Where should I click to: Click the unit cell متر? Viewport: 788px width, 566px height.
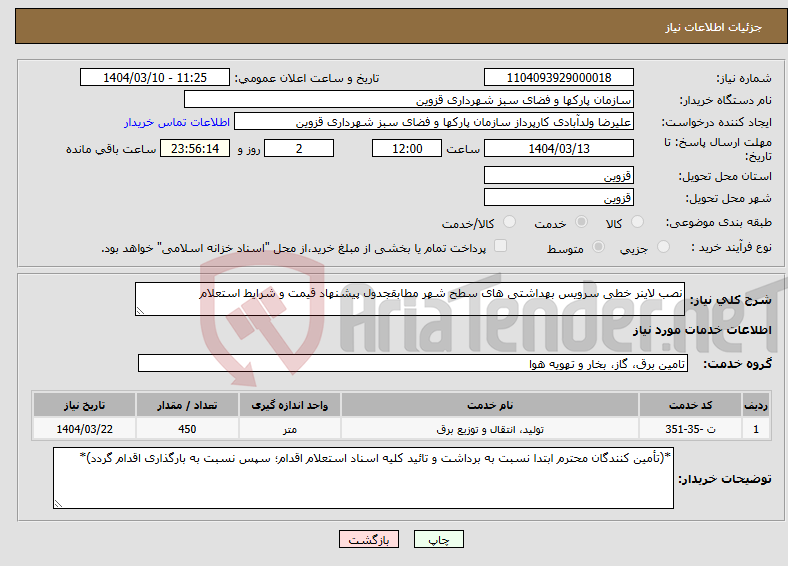click(289, 429)
